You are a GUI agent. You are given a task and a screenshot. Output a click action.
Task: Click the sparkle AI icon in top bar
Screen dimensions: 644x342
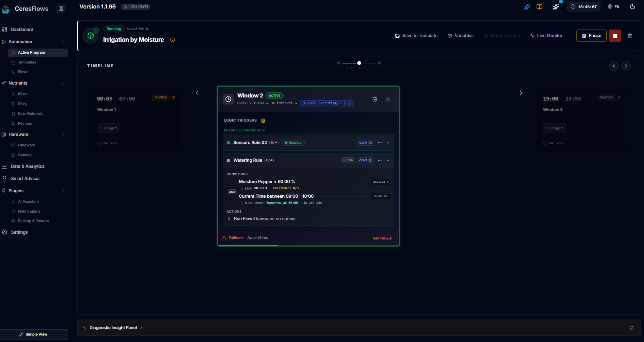[527, 7]
